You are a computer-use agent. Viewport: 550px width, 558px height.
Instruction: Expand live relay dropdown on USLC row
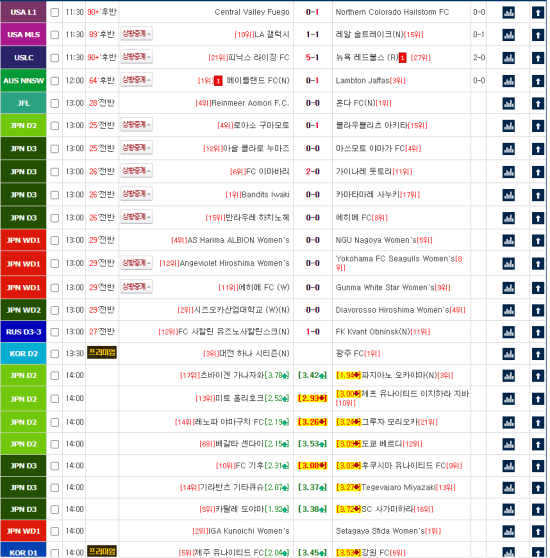click(136, 57)
